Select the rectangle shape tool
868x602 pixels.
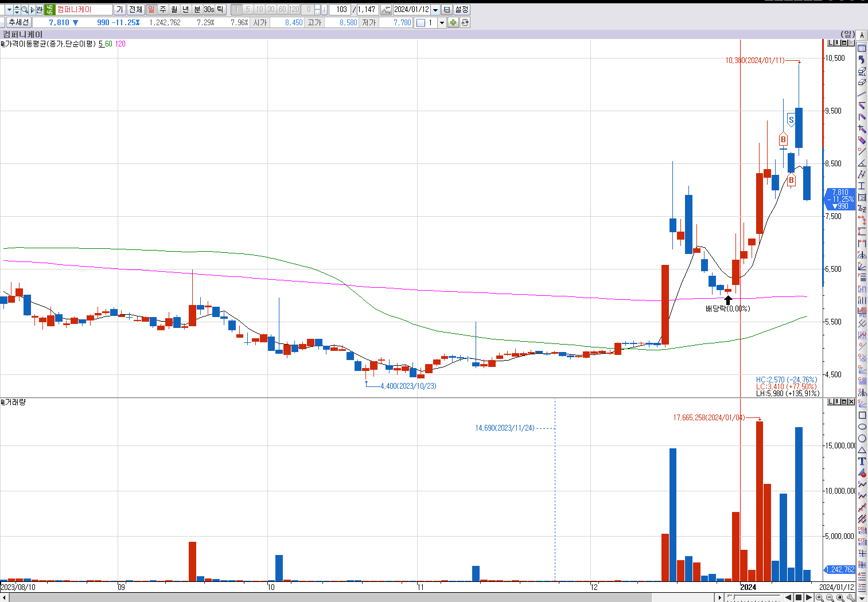pos(862,415)
